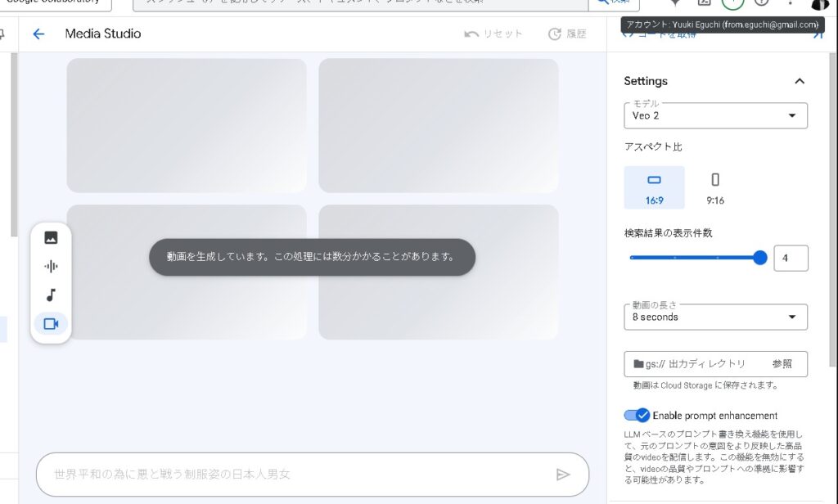This screenshot has width=838, height=504.
Task: Click the リセット undo icon button
Action: pos(493,34)
